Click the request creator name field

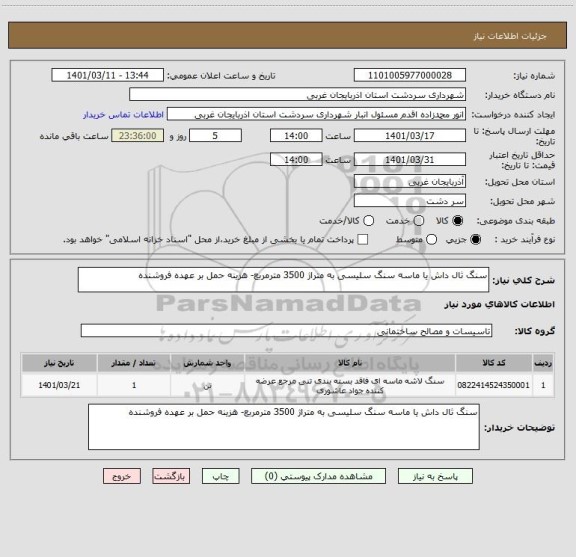click(x=316, y=115)
